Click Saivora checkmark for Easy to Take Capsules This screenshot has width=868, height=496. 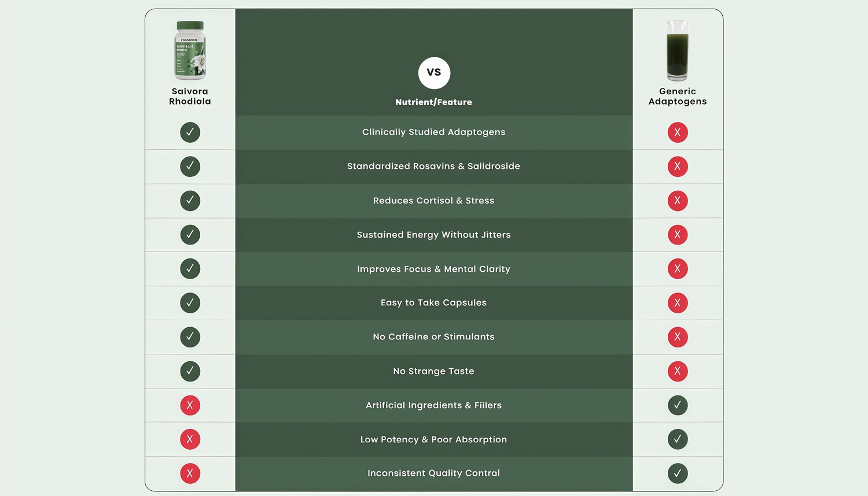pyautogui.click(x=190, y=303)
